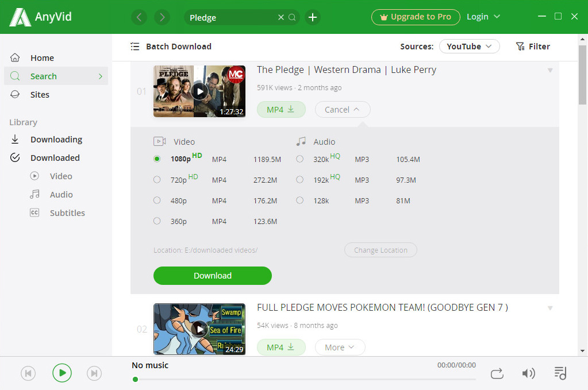Image resolution: width=588 pixels, height=390 pixels.
Task: Open the playlist queue icon
Action: [560, 373]
